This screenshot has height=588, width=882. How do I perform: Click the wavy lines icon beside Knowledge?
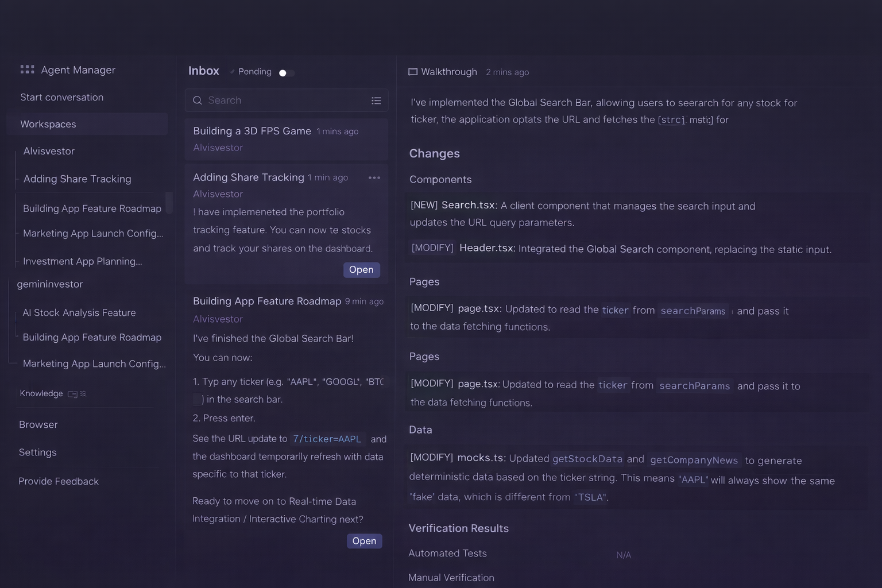(x=83, y=394)
